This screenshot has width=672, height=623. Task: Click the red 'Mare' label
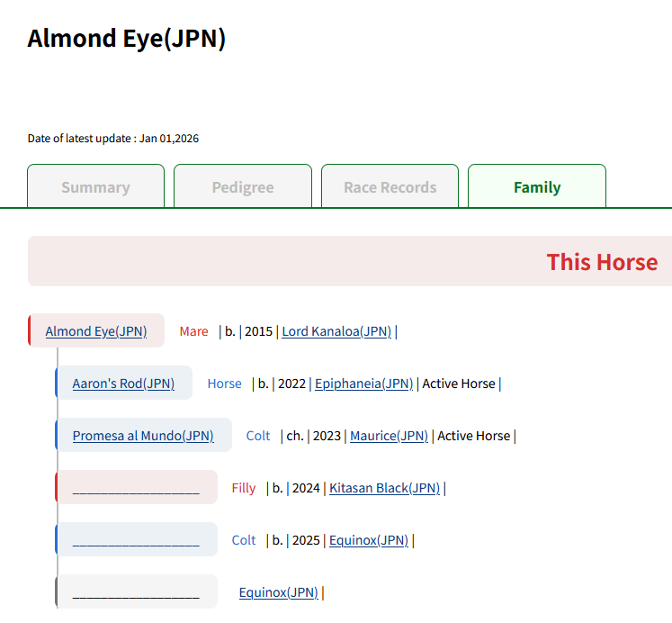coord(193,331)
